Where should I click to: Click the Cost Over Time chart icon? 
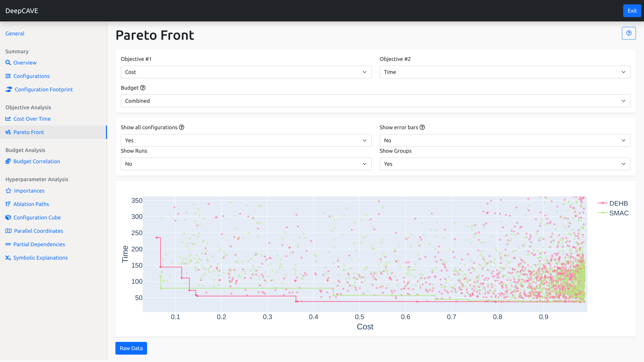tap(8, 119)
